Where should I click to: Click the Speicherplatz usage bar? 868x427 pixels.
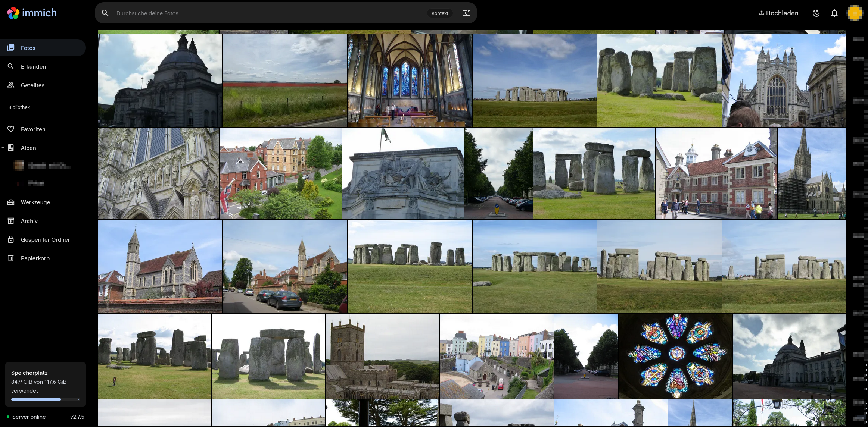click(x=45, y=399)
